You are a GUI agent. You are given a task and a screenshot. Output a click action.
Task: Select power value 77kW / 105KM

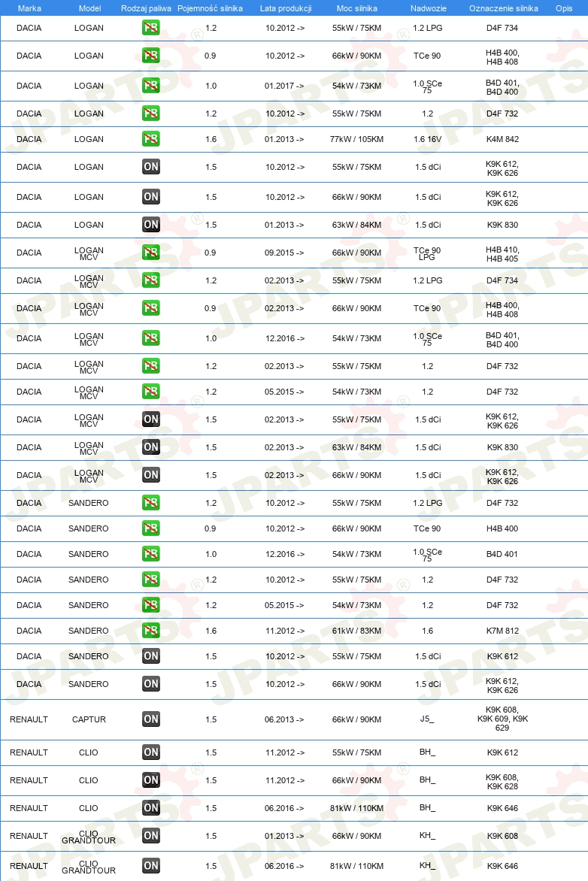pos(356,139)
